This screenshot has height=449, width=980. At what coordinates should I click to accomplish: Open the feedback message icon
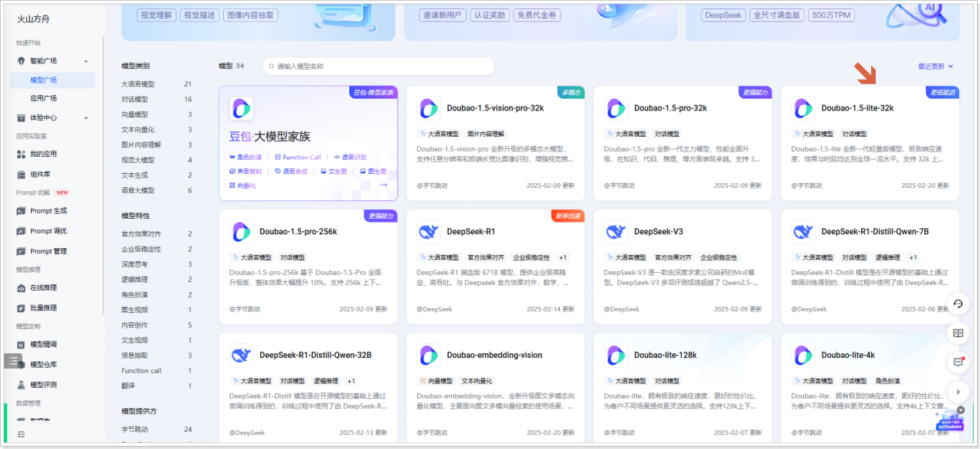[958, 362]
